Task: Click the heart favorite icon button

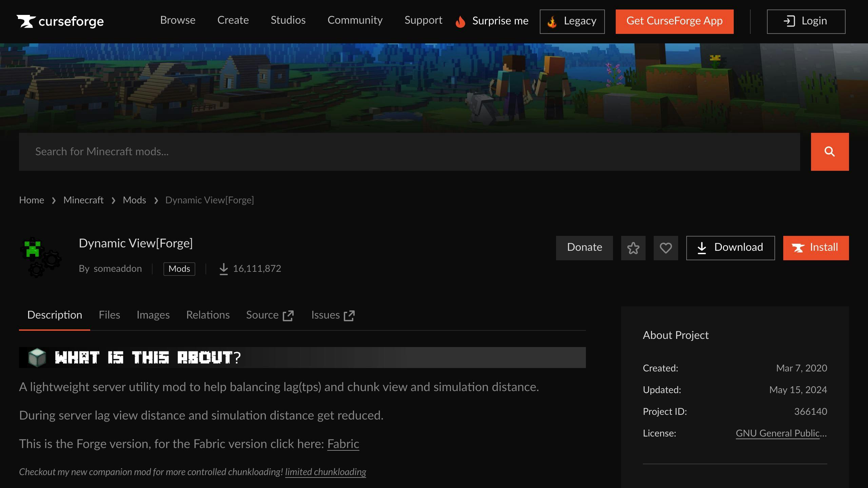Action: tap(666, 248)
